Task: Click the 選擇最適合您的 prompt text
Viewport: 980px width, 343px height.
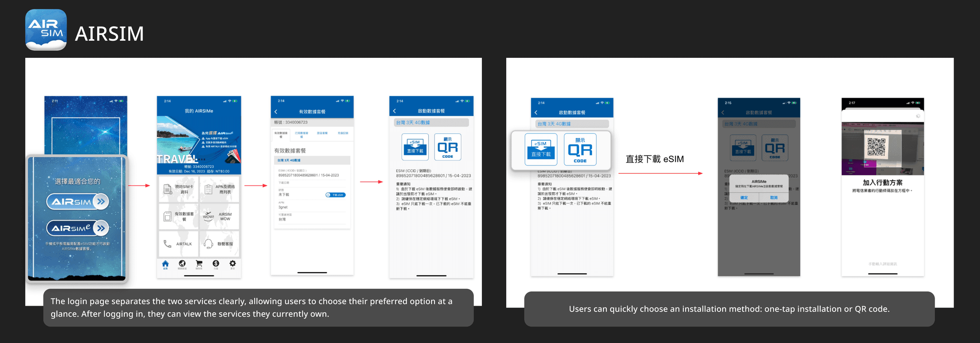Action: [78, 181]
